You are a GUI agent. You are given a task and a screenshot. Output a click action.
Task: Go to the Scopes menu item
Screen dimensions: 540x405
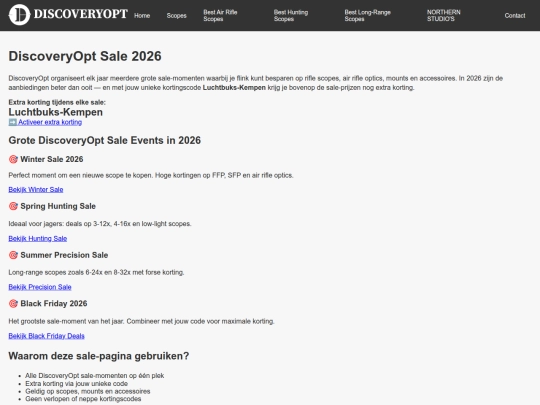point(176,15)
